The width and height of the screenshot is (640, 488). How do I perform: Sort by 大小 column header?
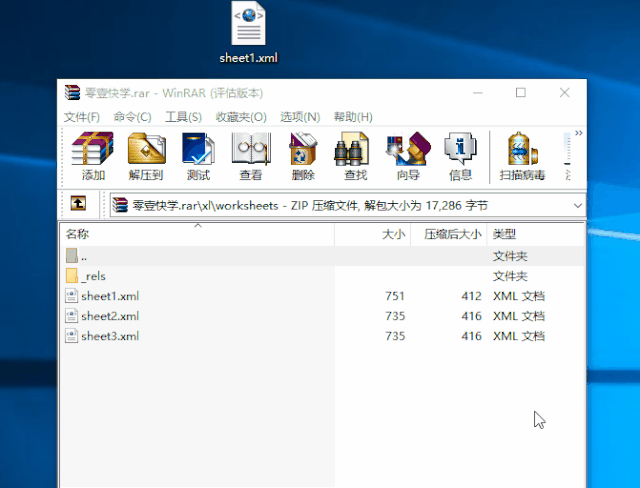point(373,234)
